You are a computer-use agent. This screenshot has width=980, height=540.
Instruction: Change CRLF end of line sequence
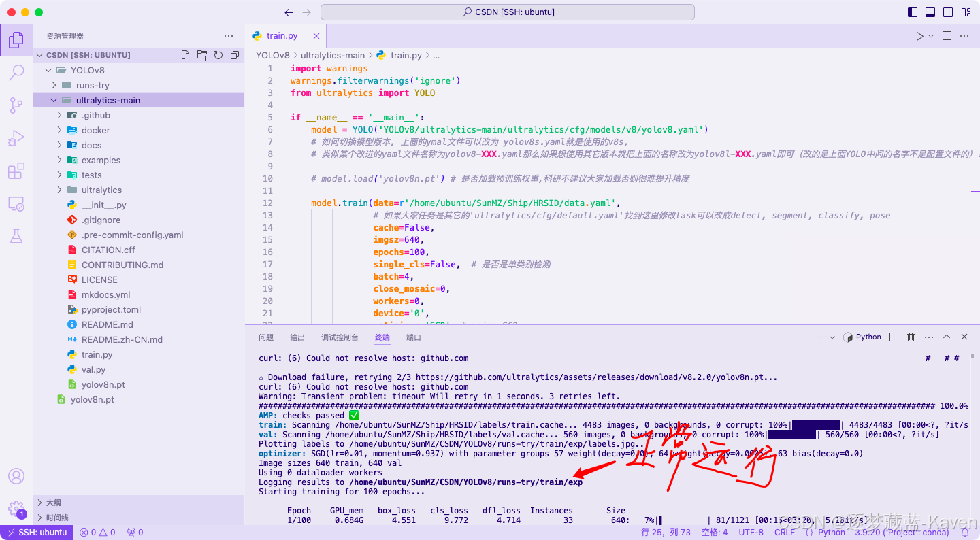[x=785, y=533]
